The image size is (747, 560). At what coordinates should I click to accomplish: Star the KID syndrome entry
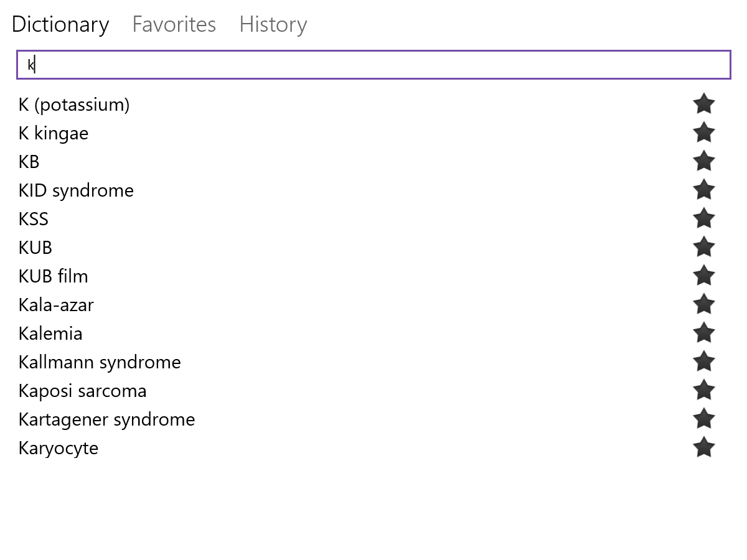pyautogui.click(x=703, y=190)
